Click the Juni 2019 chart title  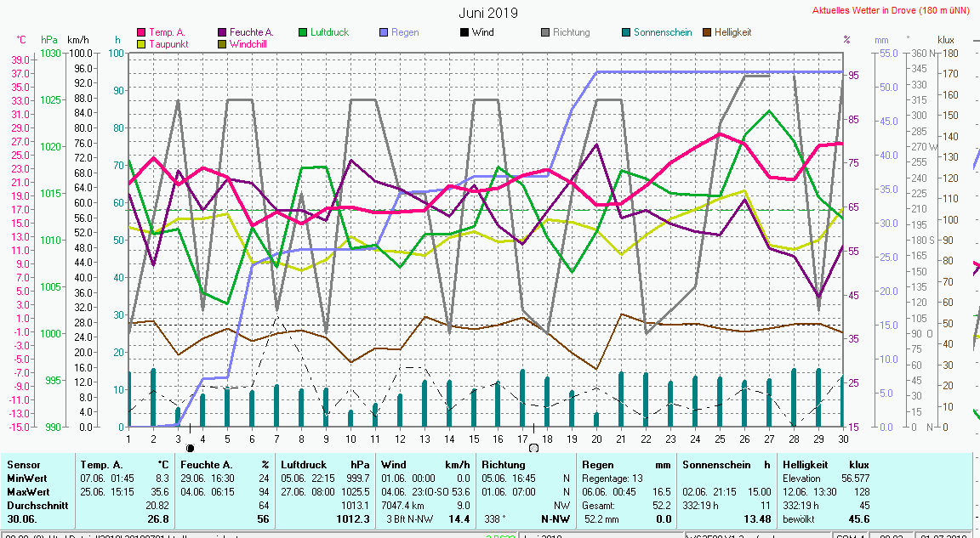pos(487,13)
